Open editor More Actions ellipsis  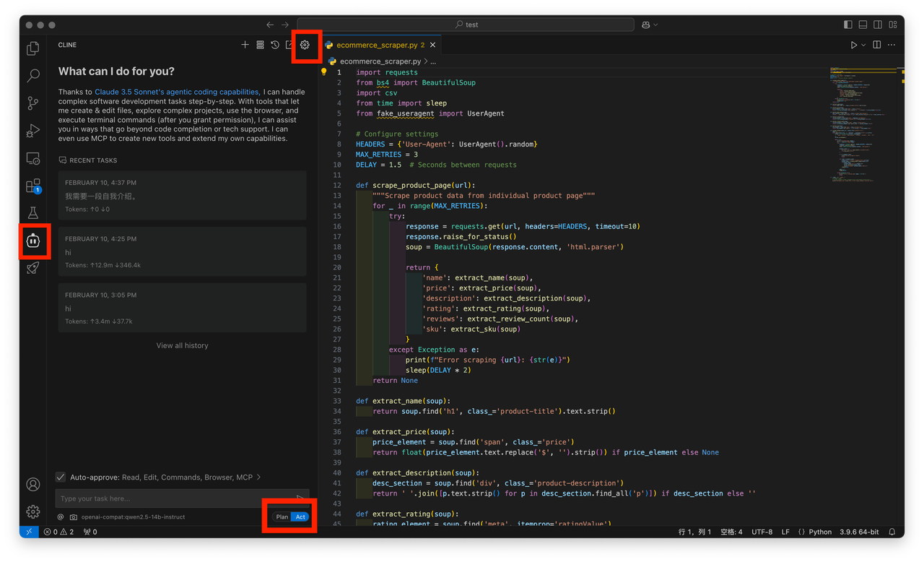point(892,45)
